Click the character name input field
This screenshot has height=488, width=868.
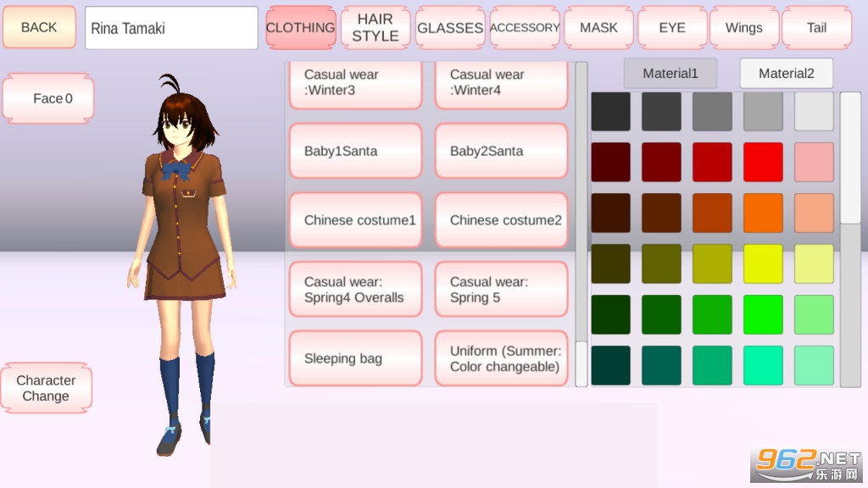point(171,28)
